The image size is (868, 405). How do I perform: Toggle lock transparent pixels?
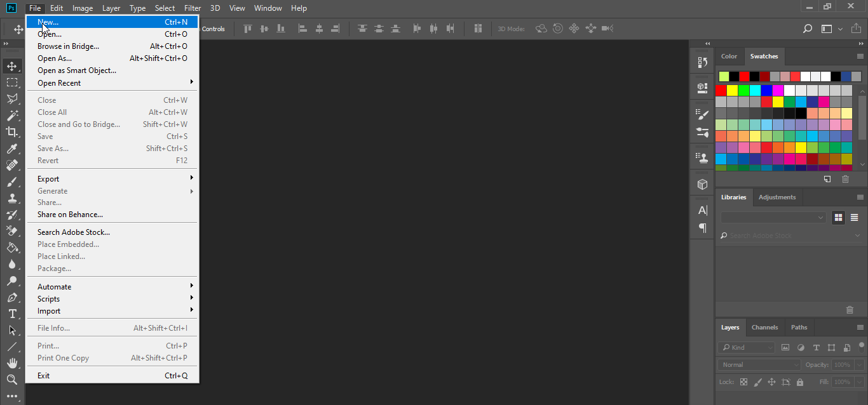(x=743, y=382)
